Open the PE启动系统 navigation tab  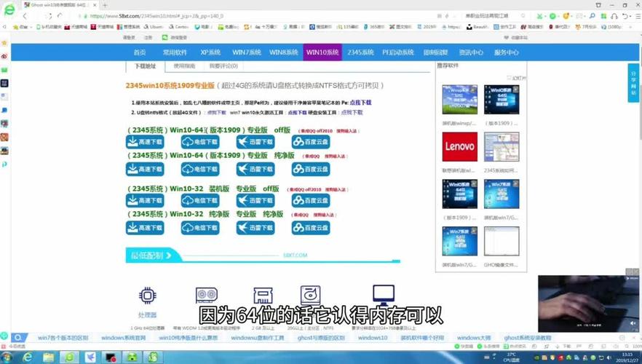[398, 52]
